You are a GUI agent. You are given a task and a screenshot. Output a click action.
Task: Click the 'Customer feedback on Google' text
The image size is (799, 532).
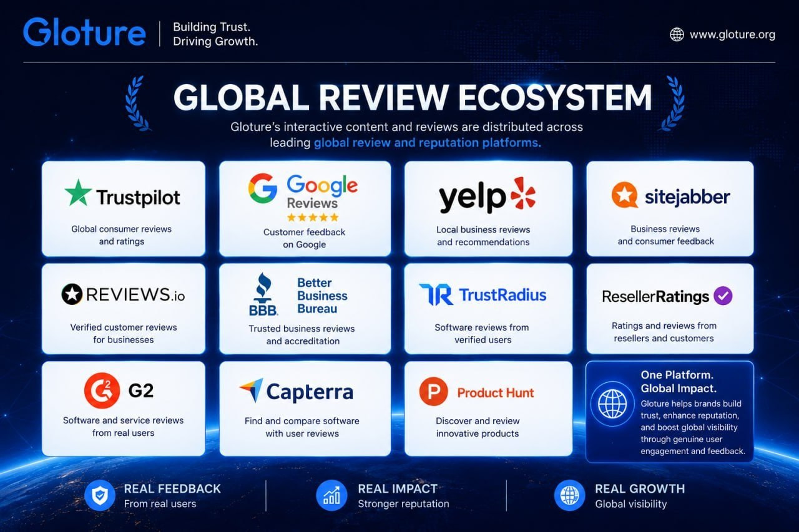[304, 238]
